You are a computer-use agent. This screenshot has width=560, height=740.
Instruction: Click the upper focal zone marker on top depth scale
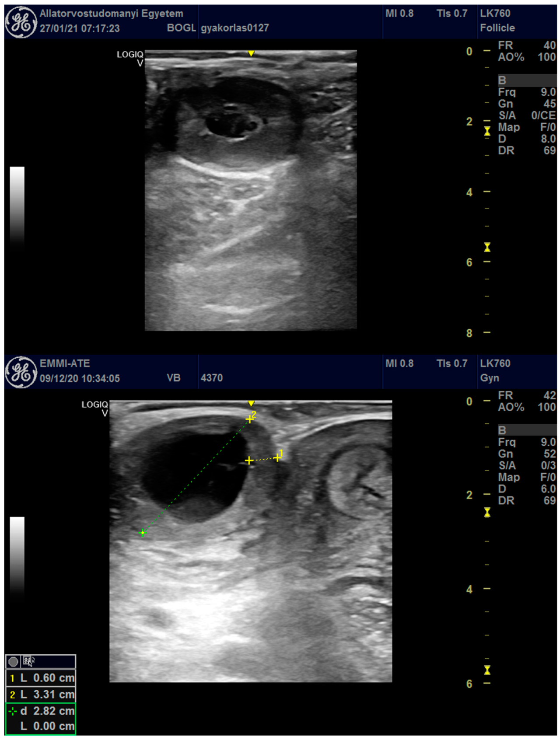point(487,131)
